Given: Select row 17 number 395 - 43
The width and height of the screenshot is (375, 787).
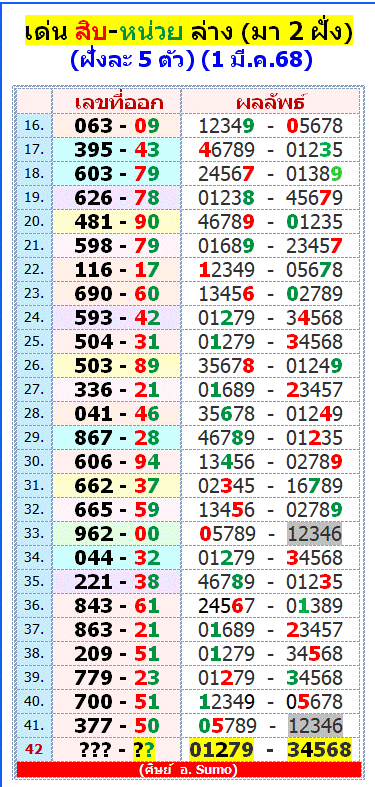Looking at the screenshot, I should (x=116, y=150).
